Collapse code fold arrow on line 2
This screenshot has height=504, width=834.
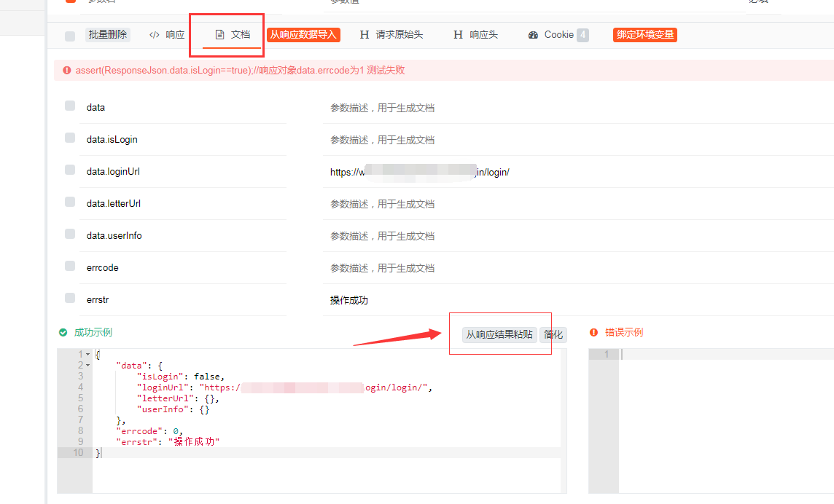[87, 365]
